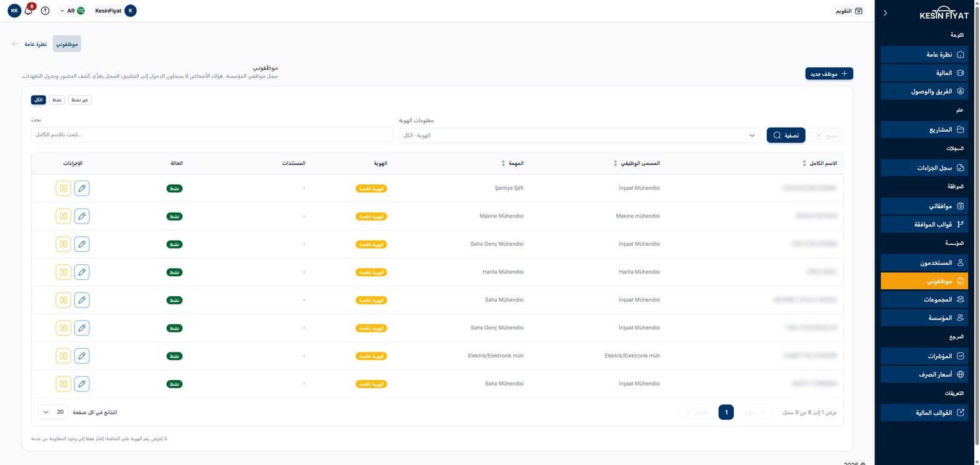The width and height of the screenshot is (980, 465).
Task: Select the highlighted موظفوني sidebar item
Action: coord(924,281)
